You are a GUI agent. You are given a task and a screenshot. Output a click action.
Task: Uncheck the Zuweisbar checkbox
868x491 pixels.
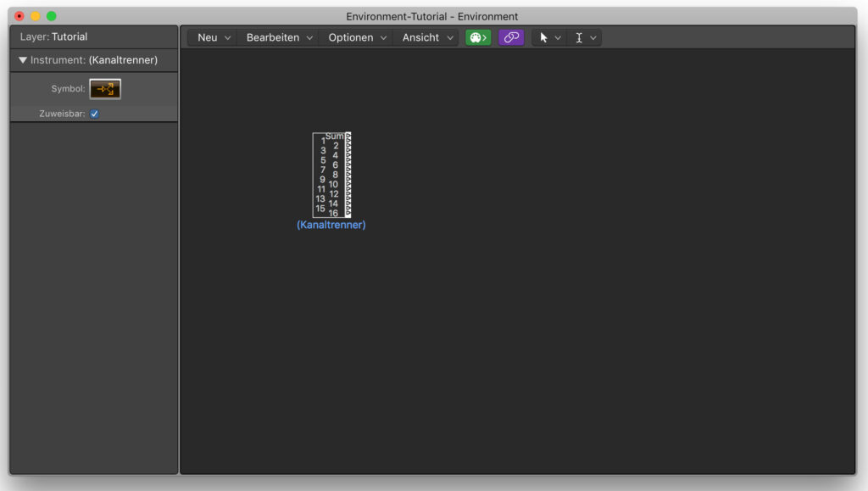95,114
